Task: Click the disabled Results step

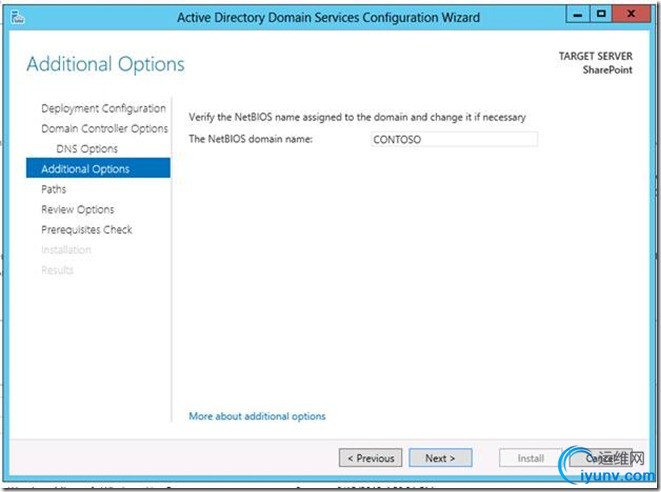Action: [x=57, y=270]
